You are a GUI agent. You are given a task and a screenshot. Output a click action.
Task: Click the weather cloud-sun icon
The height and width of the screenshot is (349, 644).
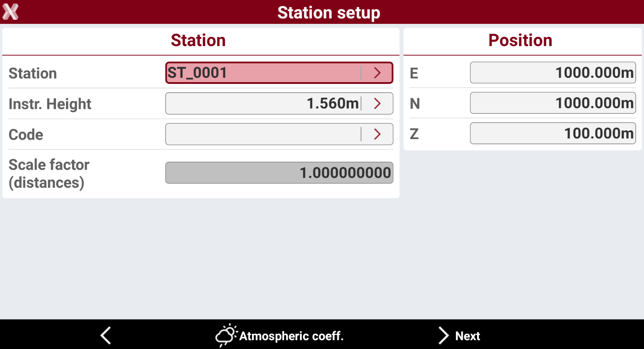226,336
